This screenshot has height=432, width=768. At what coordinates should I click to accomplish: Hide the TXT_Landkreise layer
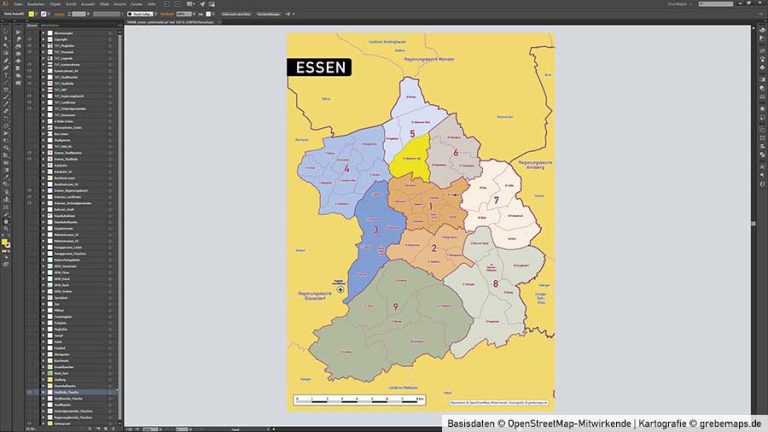[x=29, y=102]
